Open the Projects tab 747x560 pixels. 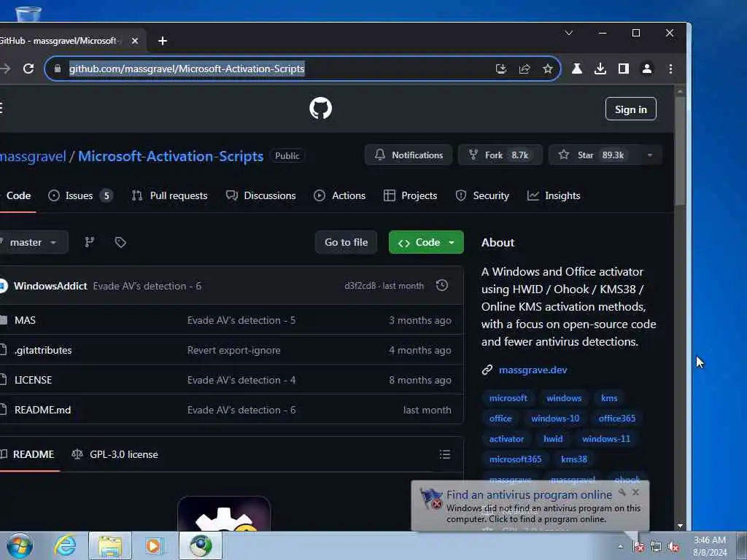pos(410,195)
